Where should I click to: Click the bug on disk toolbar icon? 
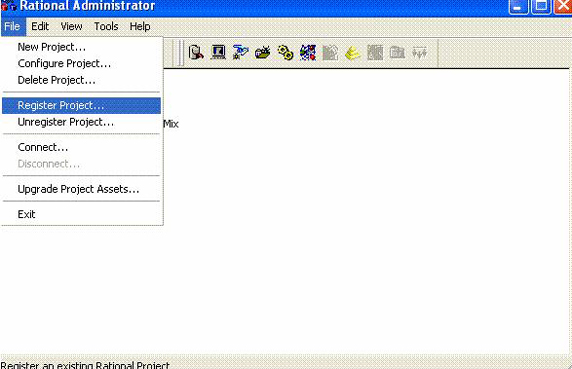click(x=263, y=53)
